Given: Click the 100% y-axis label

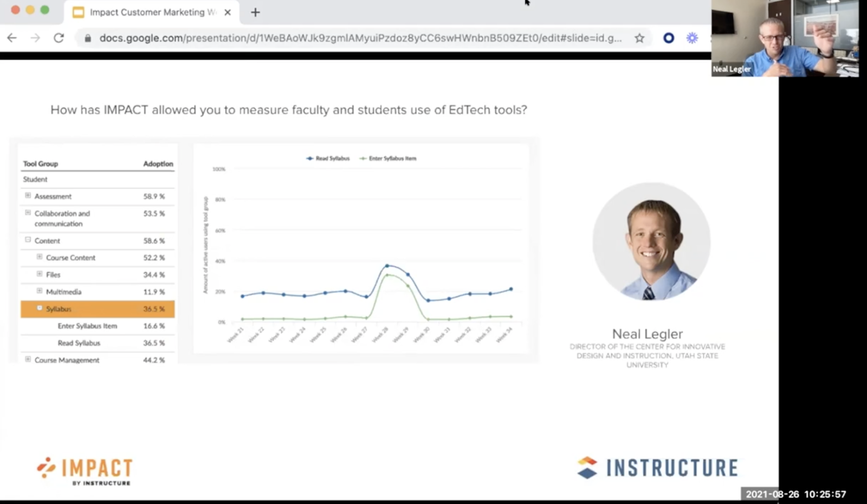Looking at the screenshot, I should coord(219,169).
